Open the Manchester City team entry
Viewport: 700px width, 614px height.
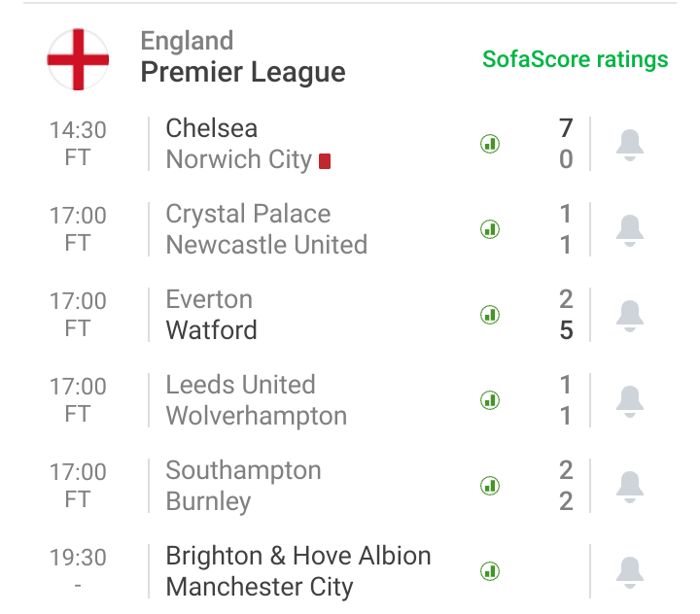(260, 587)
